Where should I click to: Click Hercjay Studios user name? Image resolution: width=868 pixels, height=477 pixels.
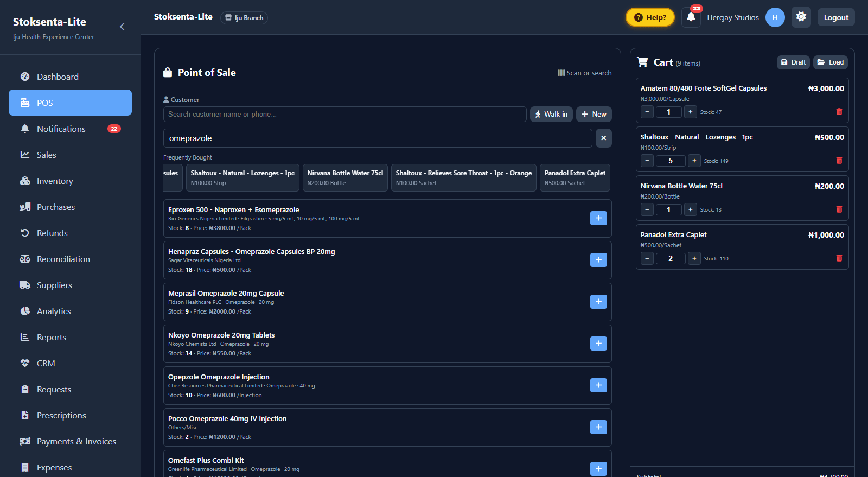click(733, 17)
